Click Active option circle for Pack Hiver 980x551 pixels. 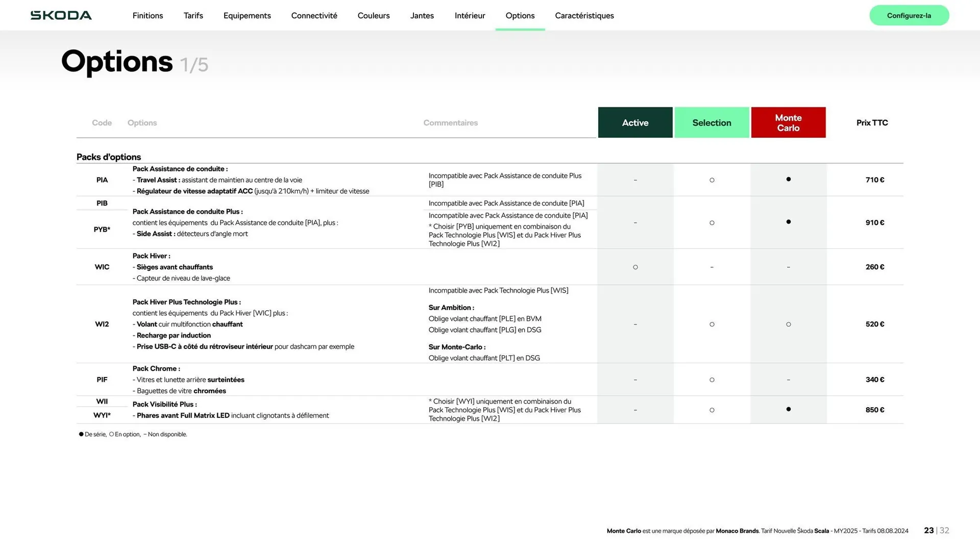click(x=635, y=267)
